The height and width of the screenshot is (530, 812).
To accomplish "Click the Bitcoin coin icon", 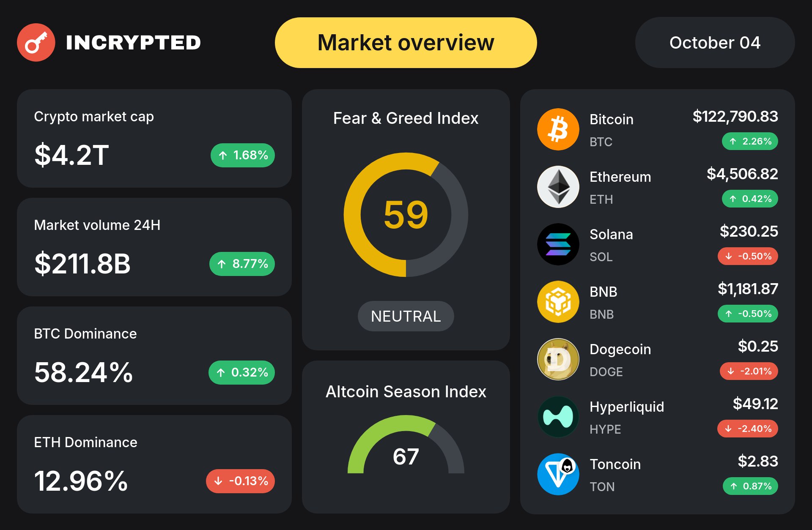I will pos(558,129).
